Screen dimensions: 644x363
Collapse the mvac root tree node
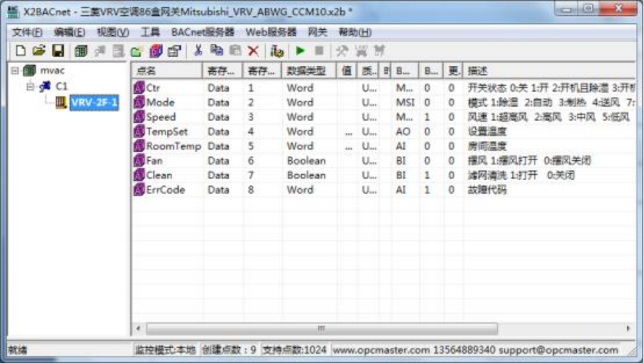15,70
